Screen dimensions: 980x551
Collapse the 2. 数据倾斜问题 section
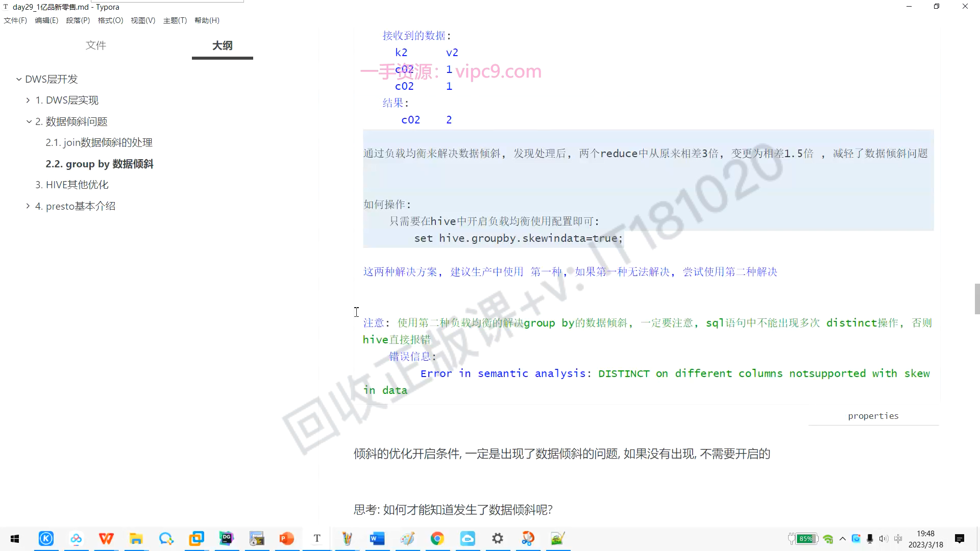tap(29, 122)
